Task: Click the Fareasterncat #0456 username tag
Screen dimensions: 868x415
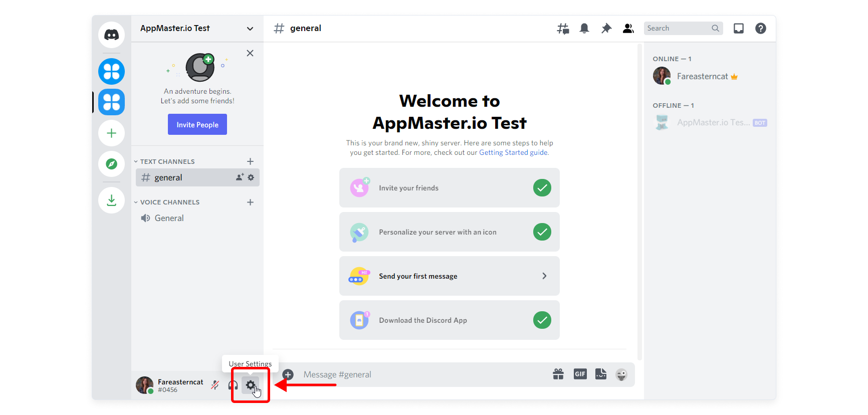Action: coord(180,385)
